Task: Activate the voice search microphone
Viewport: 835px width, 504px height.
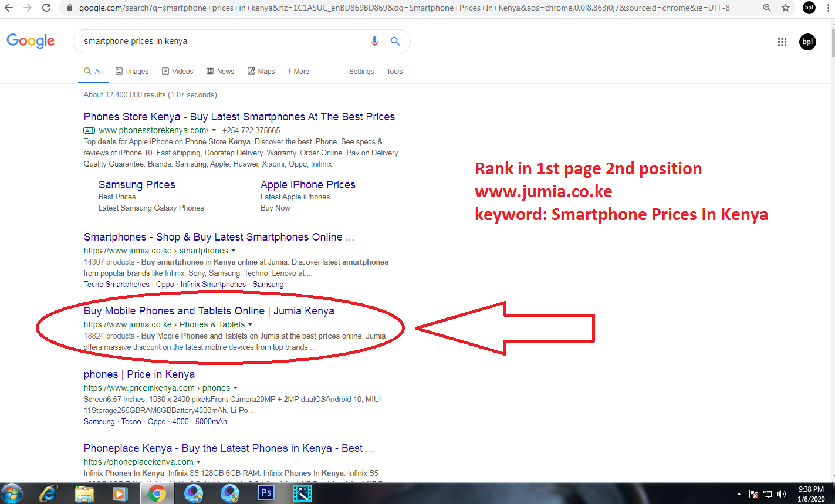Action: click(x=374, y=41)
